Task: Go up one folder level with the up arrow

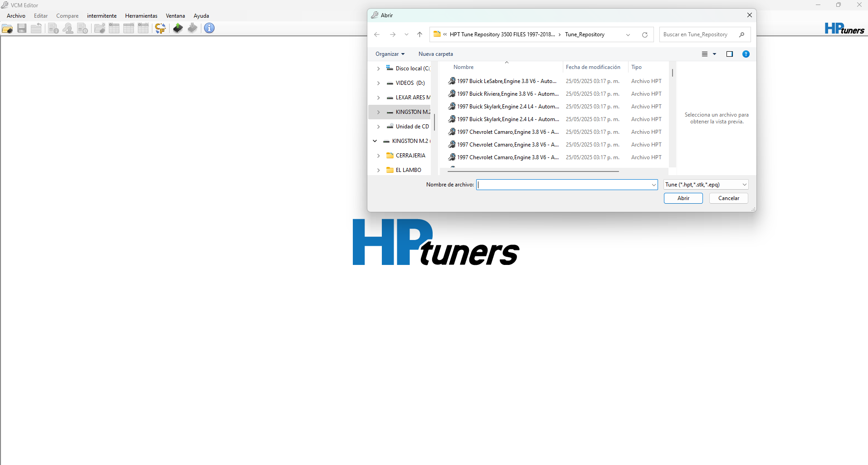Action: [419, 34]
